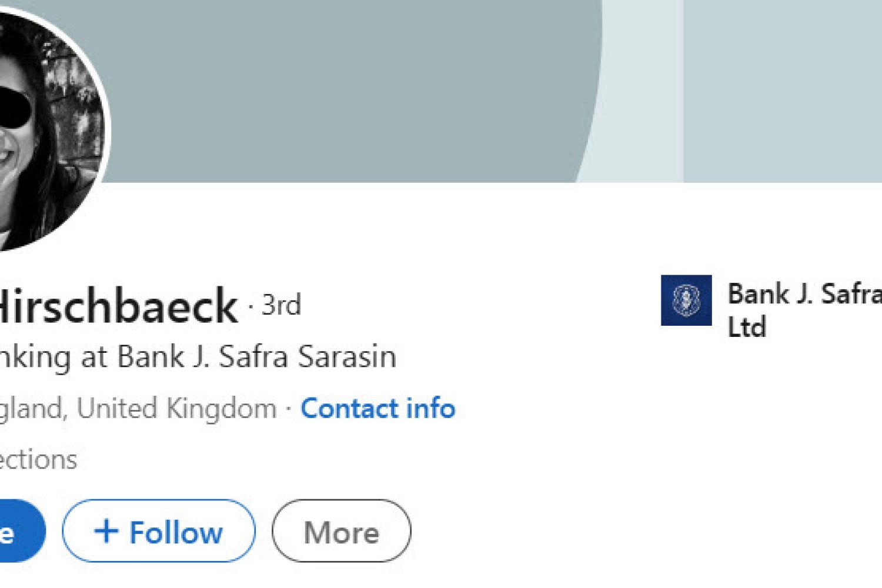882x588 pixels.
Task: Click the grey-blue cover banner image
Action: point(353,88)
